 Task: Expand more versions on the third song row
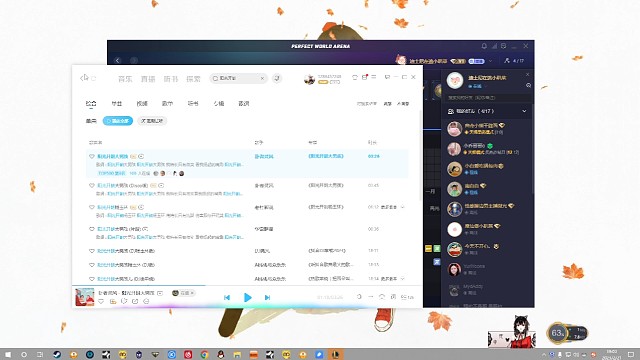point(393,207)
